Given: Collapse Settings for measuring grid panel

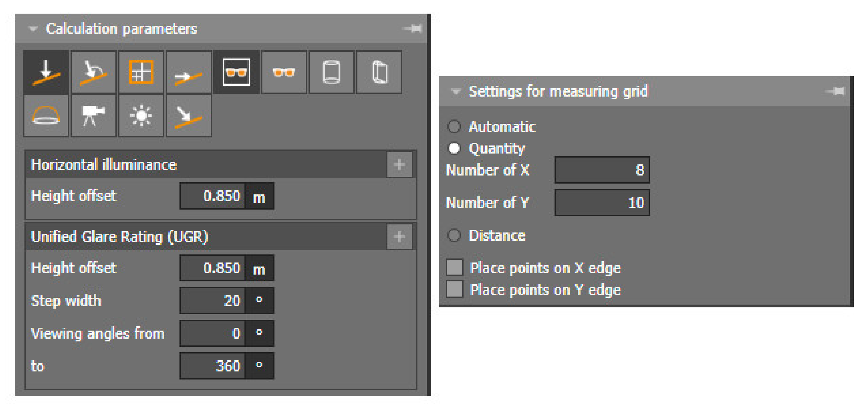Looking at the screenshot, I should (x=456, y=91).
